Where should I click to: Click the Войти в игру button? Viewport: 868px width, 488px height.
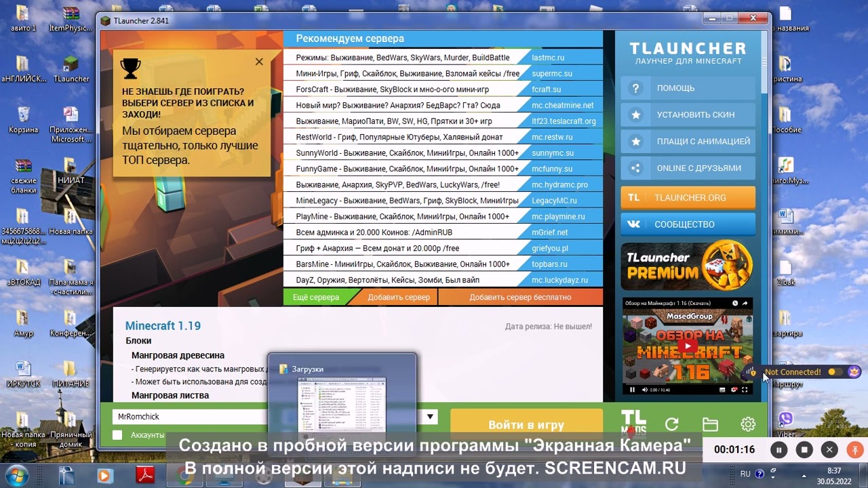coord(526,425)
